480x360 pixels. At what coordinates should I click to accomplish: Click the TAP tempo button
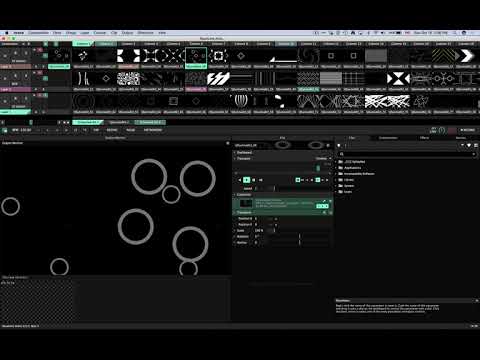click(96, 130)
